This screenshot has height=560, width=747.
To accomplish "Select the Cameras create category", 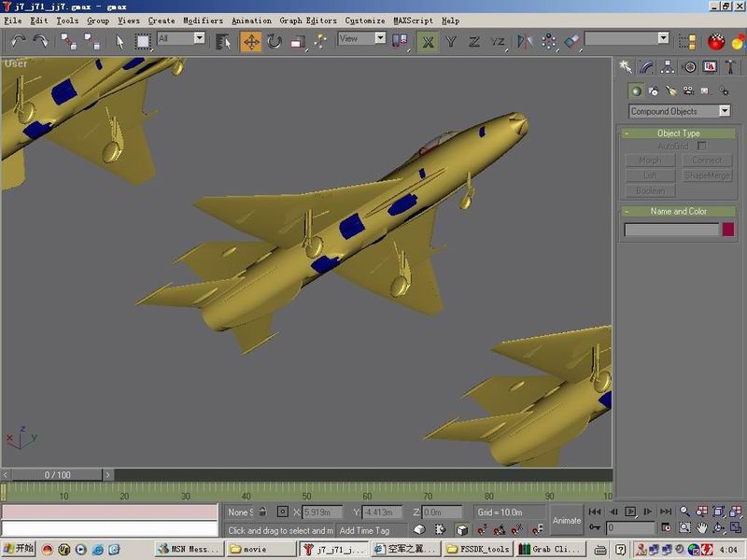I will pyautogui.click(x=688, y=91).
